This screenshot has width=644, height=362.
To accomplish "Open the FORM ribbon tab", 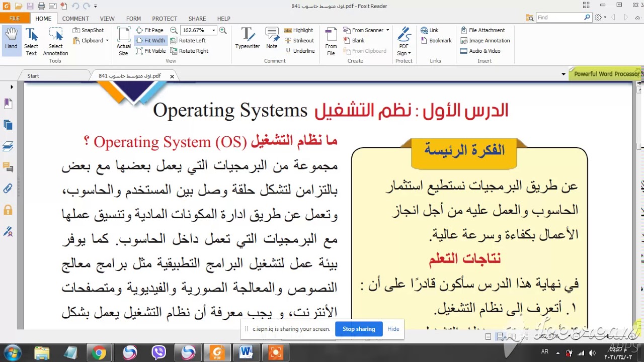I will coord(133,19).
